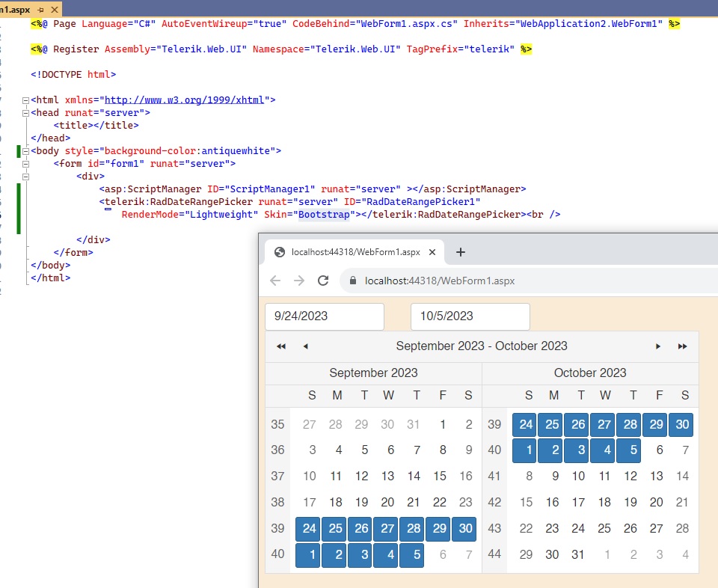
Task: Click the start date field showing 9/24/2023
Action: tap(324, 316)
